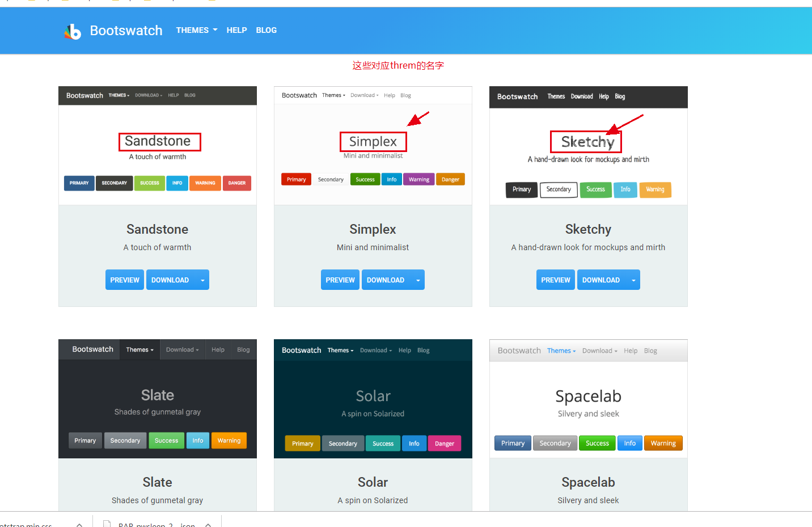Click PREVIEW for the Simplex theme
This screenshot has width=812, height=527.
pyautogui.click(x=340, y=280)
